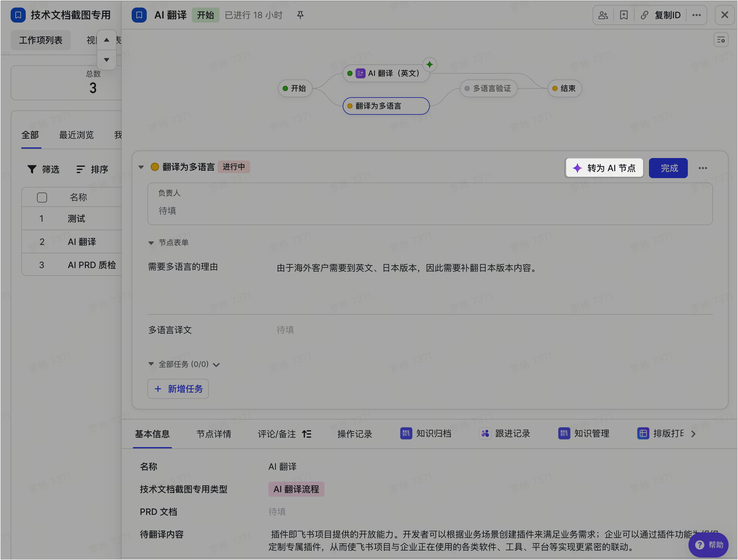Toggle the select-all checkbox beside 名称

42,198
